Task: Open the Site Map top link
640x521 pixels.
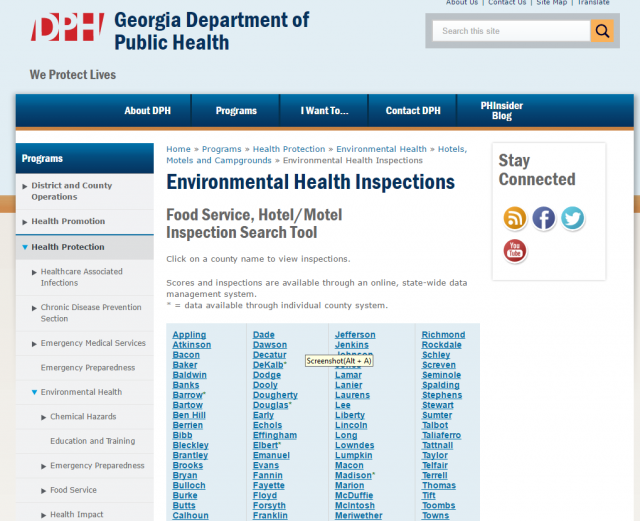Action: [551, 2]
